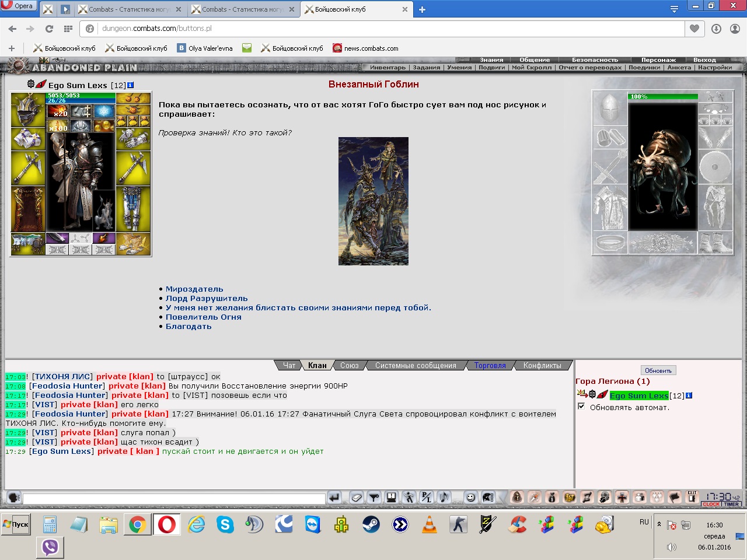Answer with 'Повелитель Огня'
The width and height of the screenshot is (747, 560).
[204, 317]
